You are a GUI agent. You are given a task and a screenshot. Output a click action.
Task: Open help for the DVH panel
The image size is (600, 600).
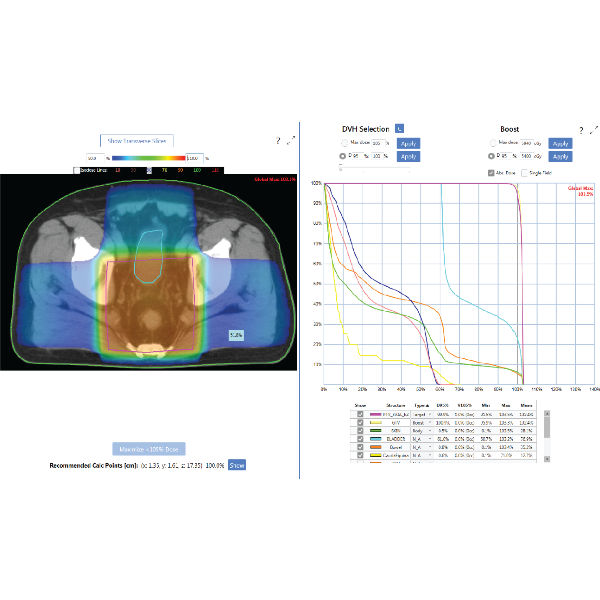click(580, 130)
